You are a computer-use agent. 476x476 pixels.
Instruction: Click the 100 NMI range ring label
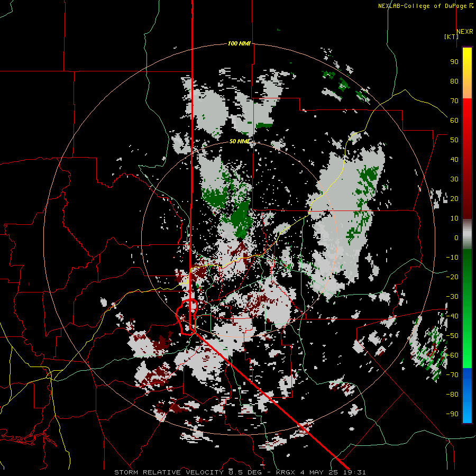coord(239,44)
